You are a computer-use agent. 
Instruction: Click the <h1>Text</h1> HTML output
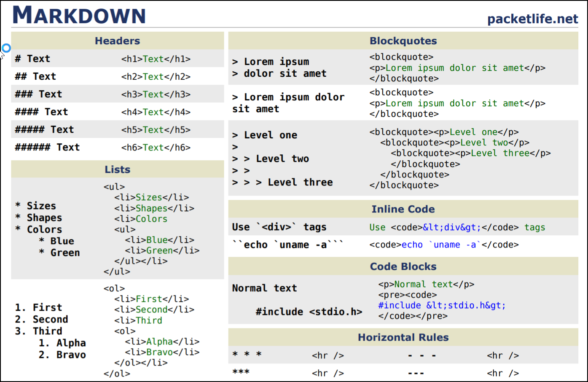156,59
